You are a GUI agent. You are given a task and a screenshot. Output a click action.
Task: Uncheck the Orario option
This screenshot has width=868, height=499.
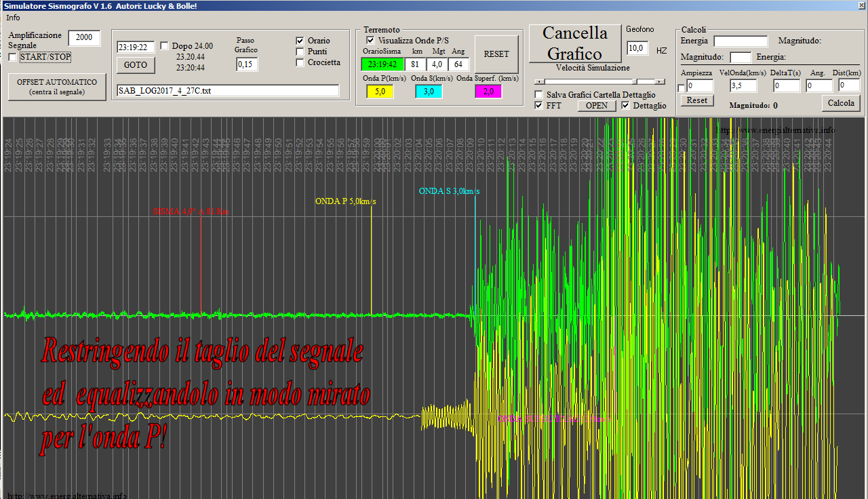coord(300,41)
